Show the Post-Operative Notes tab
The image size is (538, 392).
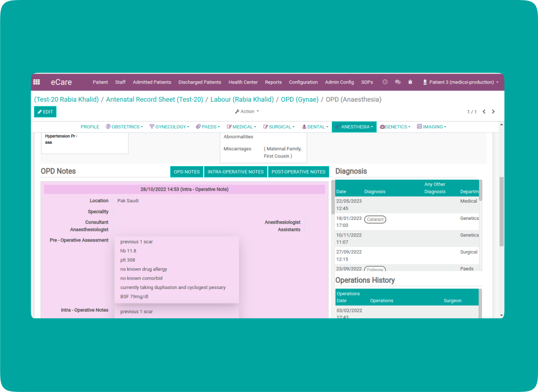coord(298,172)
